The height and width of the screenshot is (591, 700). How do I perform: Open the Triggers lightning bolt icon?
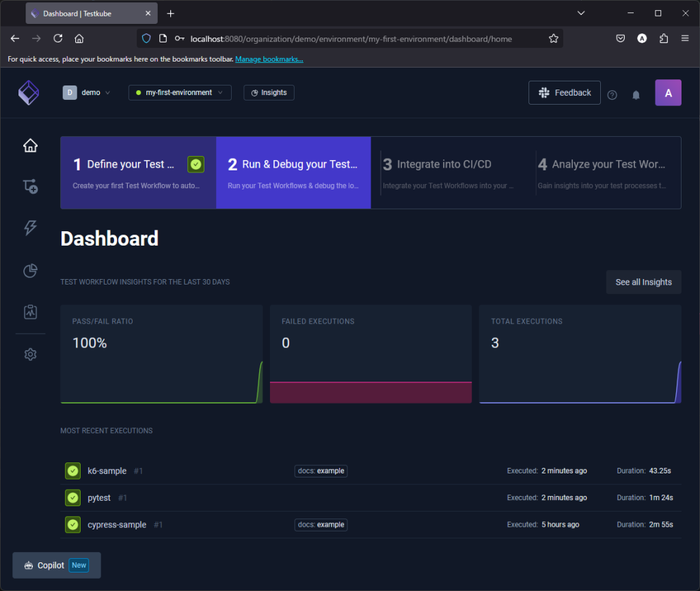[x=30, y=228]
